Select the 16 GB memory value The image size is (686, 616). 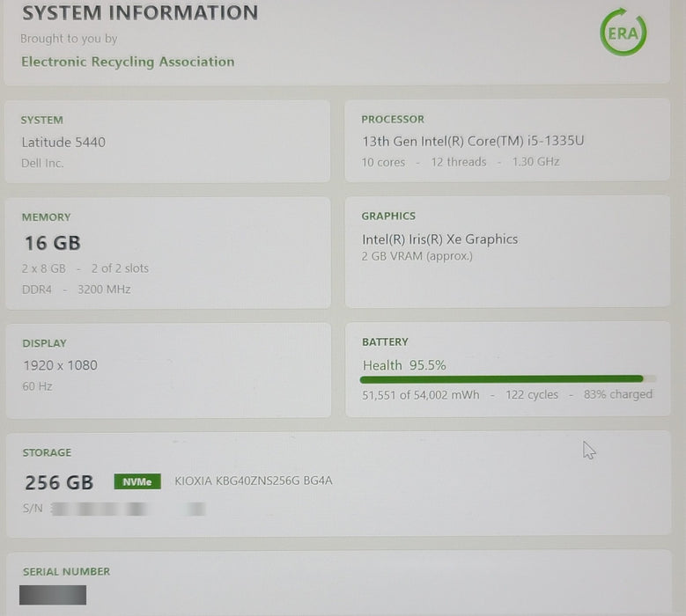(53, 243)
